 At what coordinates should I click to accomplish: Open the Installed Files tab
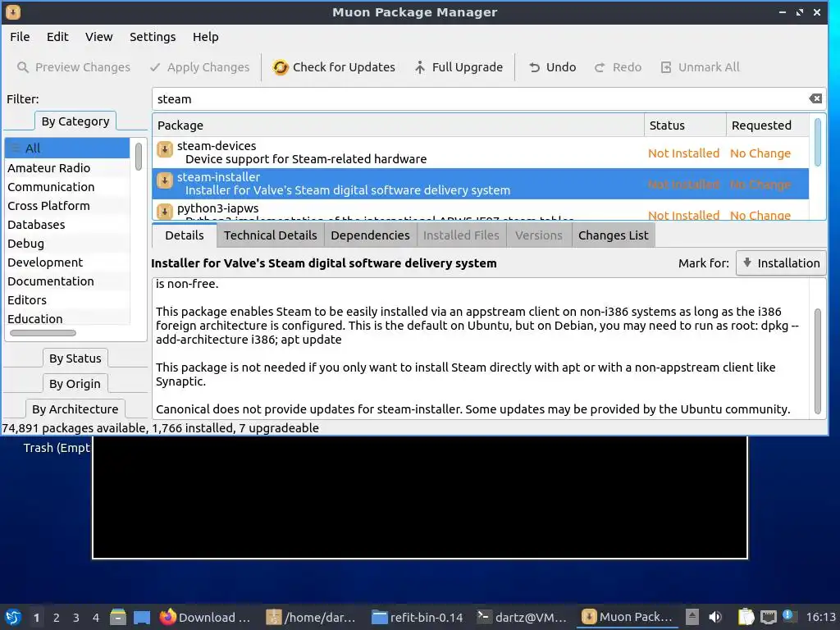coord(461,235)
